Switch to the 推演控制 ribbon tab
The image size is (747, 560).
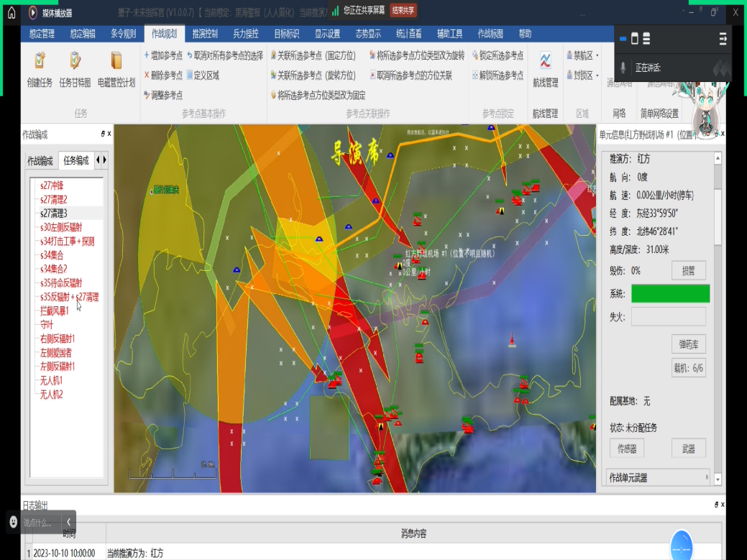click(x=205, y=34)
